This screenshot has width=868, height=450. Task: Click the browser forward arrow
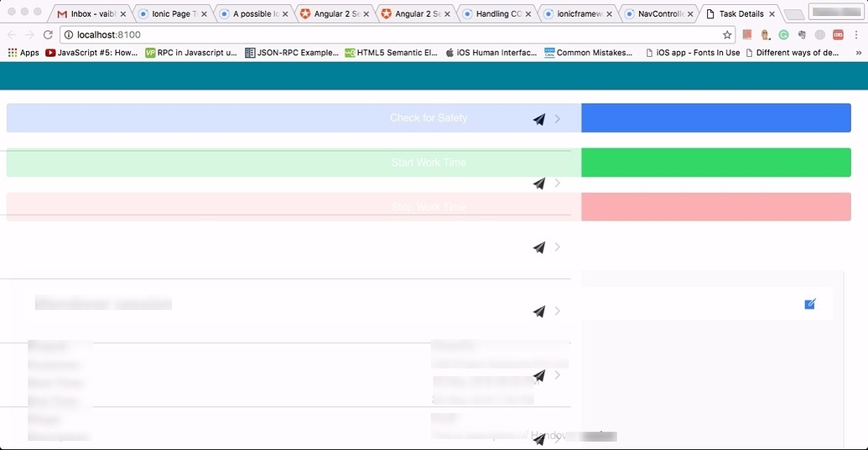coord(30,35)
